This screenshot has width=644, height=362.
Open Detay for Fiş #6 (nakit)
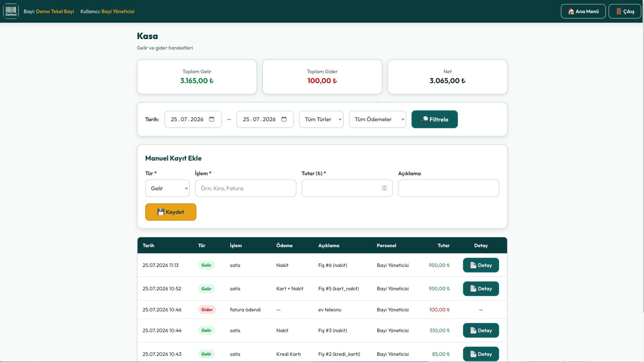click(481, 265)
